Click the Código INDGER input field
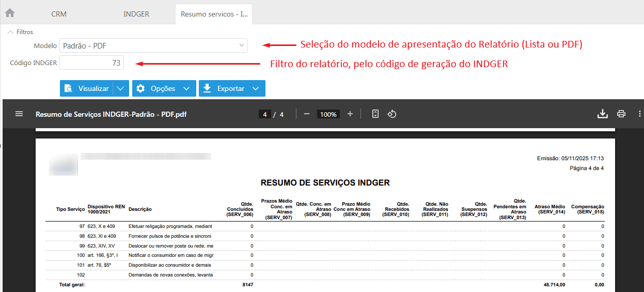Screen dimensions: 644x292 [91, 63]
